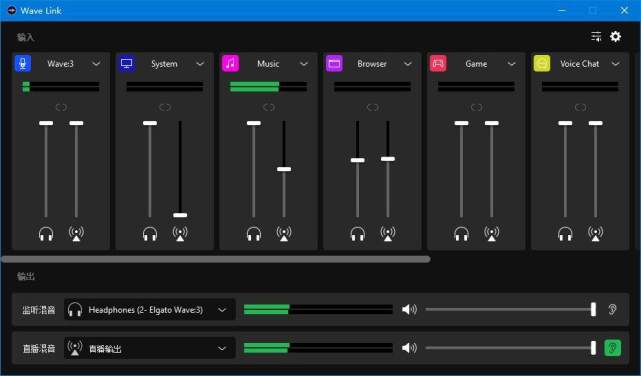This screenshot has height=376, width=641.
Task: Mute Voice Chat in stream mix
Action: [x=595, y=234]
